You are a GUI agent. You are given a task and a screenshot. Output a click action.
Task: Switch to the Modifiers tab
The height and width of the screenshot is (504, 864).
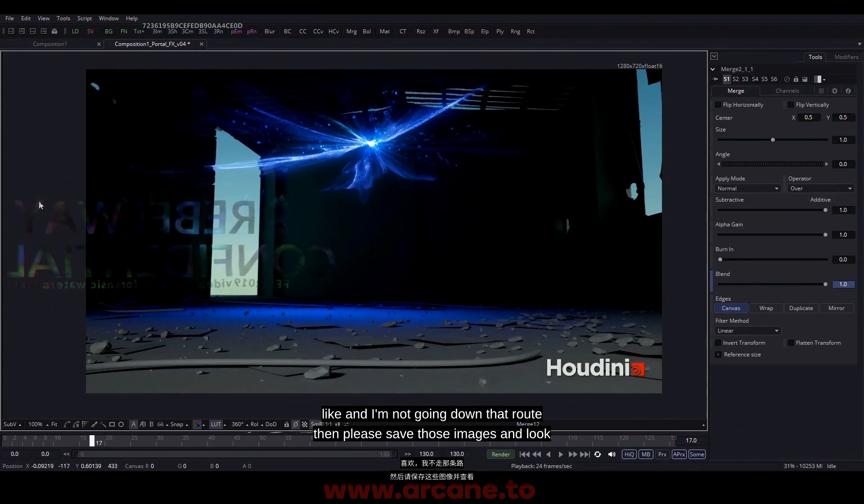(846, 57)
